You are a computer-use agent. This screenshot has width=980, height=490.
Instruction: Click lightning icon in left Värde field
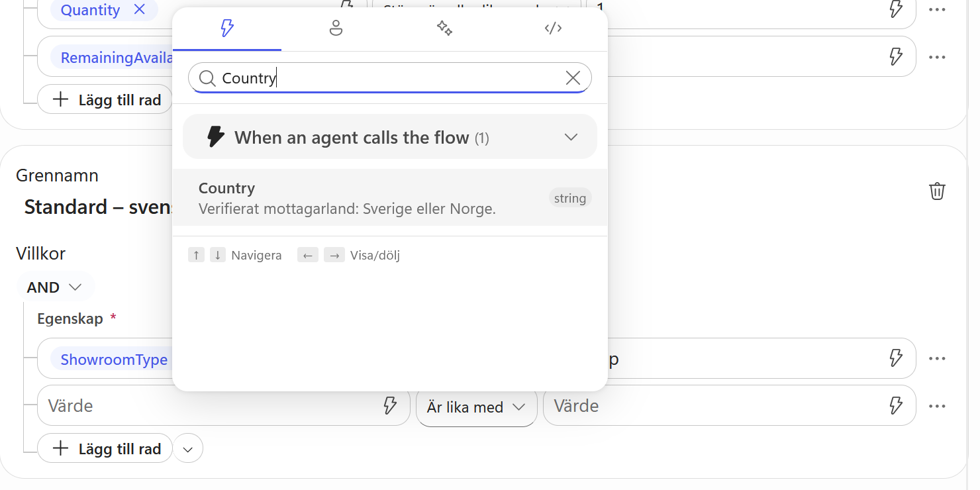coord(390,405)
